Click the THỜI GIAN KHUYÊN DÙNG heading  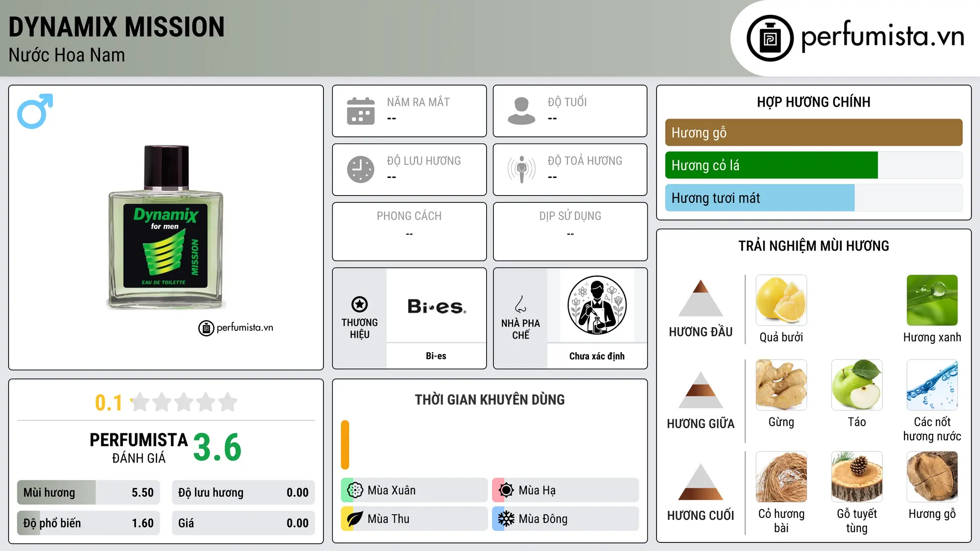pos(490,399)
